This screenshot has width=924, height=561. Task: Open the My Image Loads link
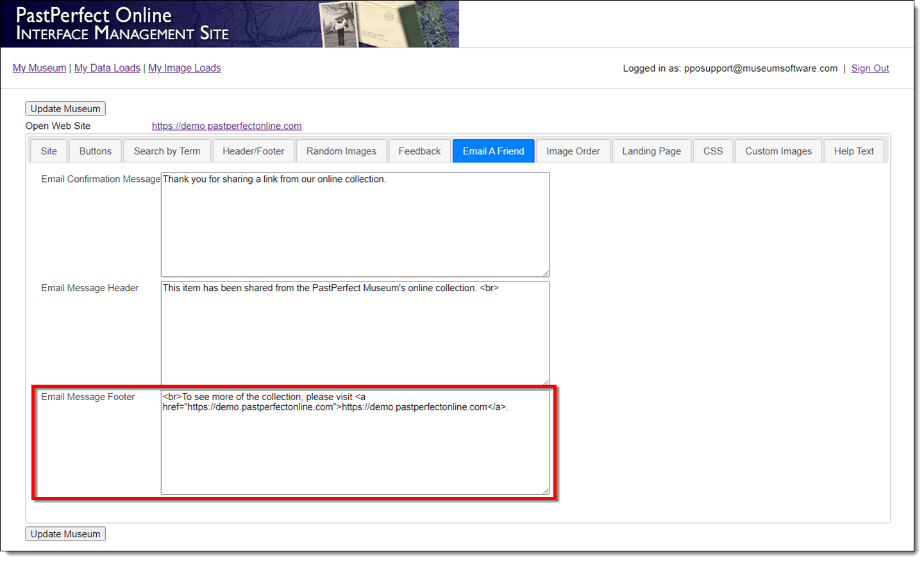[185, 68]
